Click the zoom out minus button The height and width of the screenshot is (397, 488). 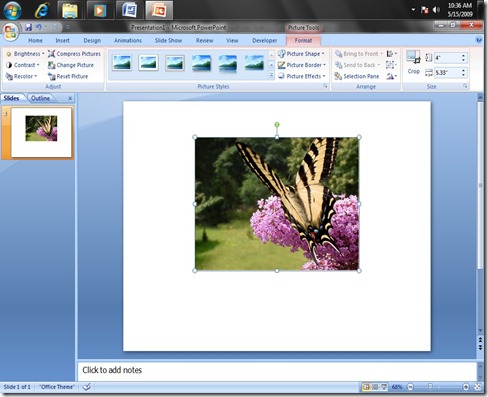coord(410,387)
